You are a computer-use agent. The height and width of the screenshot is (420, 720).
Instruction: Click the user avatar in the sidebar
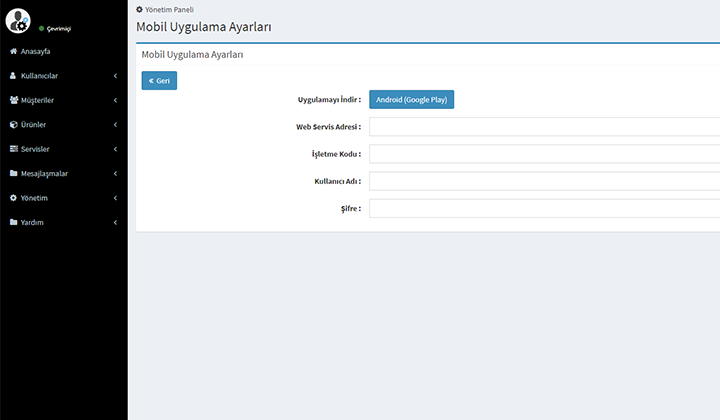[18, 19]
